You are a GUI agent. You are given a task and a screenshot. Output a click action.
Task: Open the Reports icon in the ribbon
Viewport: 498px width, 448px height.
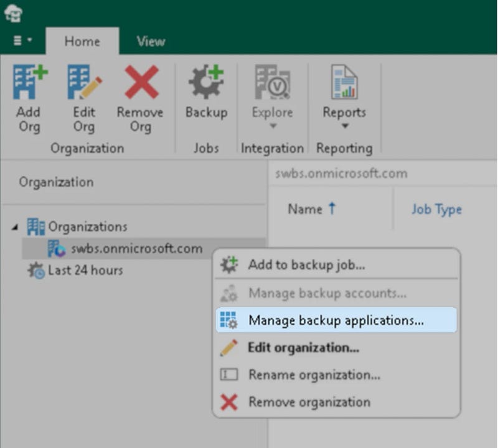pos(344,83)
